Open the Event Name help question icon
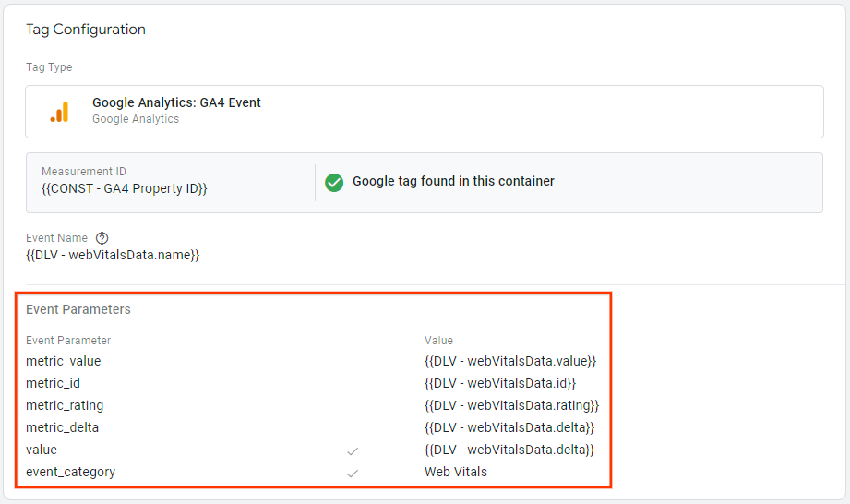This screenshot has height=504, width=850. point(102,238)
